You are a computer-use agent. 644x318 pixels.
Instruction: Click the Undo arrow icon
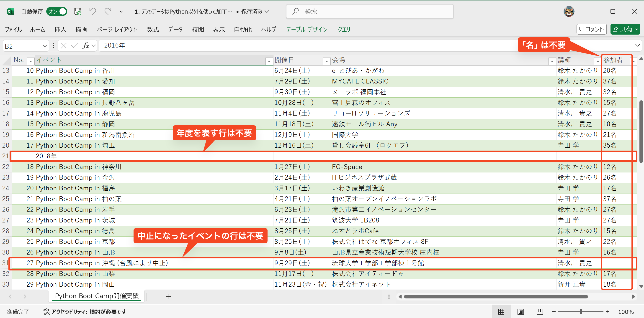[x=93, y=11]
